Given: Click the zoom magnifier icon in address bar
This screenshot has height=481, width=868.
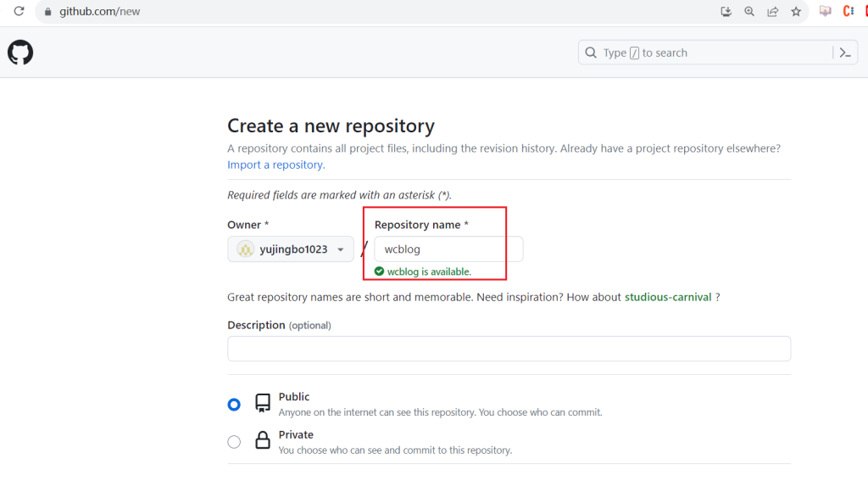Looking at the screenshot, I should click(x=749, y=11).
